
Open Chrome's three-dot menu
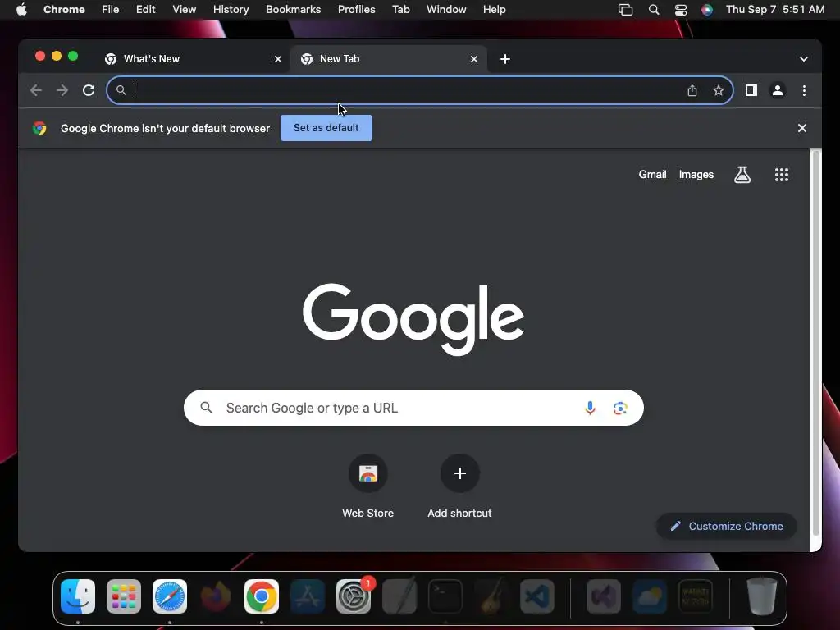click(804, 90)
